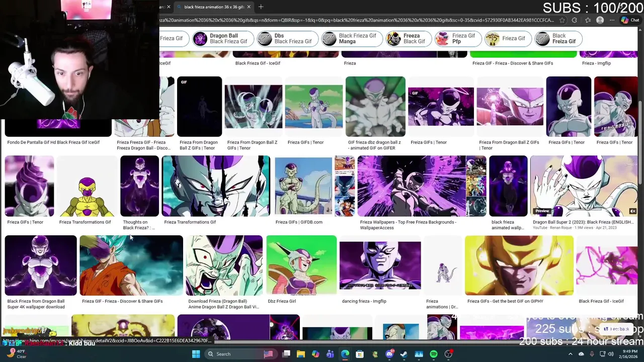
Task: Toggle mute on the video preview
Action: click(x=632, y=211)
